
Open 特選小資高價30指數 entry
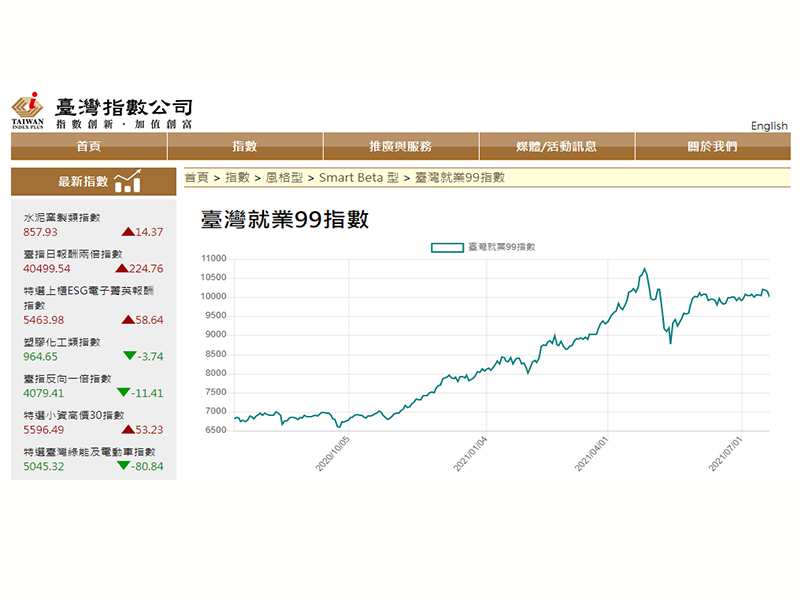pyautogui.click(x=73, y=415)
